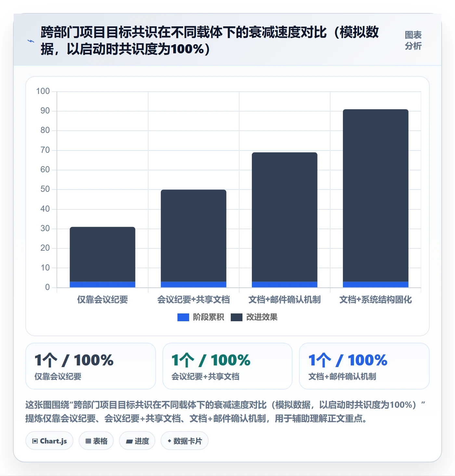The image size is (455, 476).
Task: Click the x-axis label 仅靠会议纪要
Action: pos(102,299)
